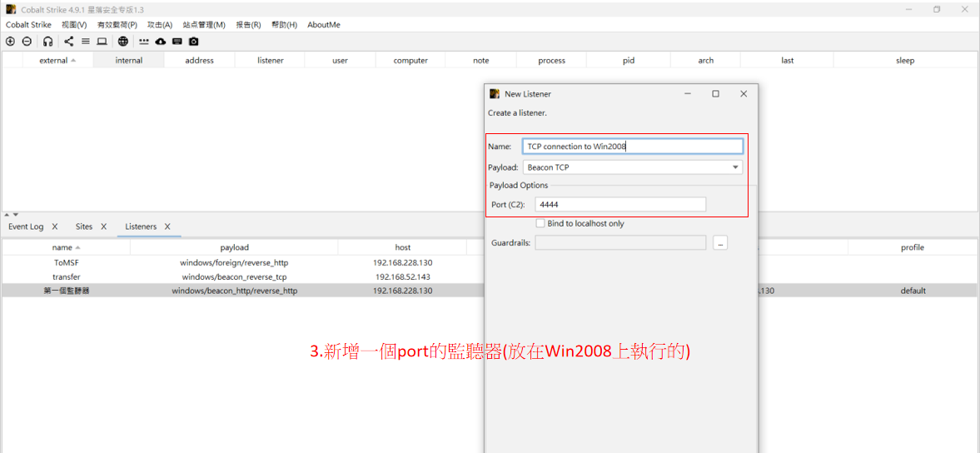Show targets via the laptop toolbar icon
The width and height of the screenshot is (980, 453).
pos(102,42)
